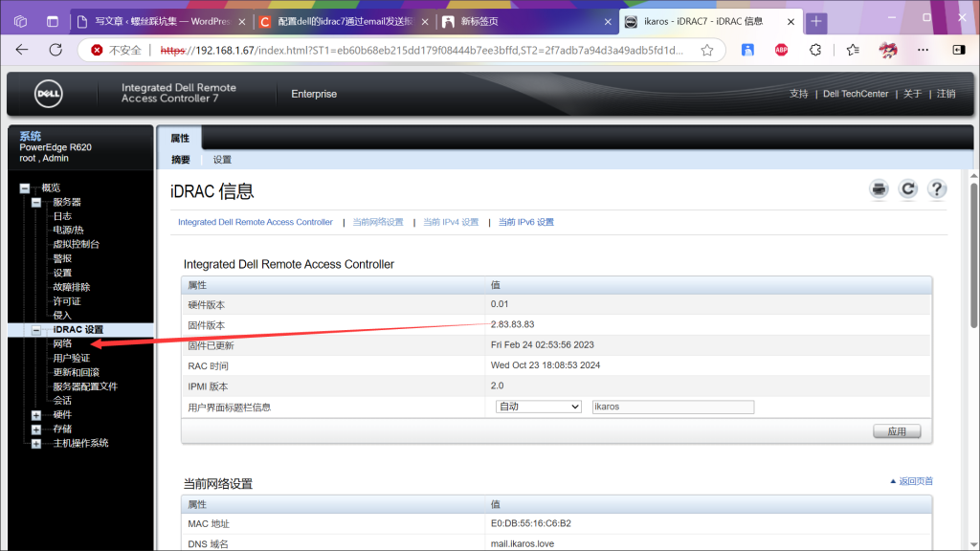Open 许可证 in the tree

click(67, 301)
